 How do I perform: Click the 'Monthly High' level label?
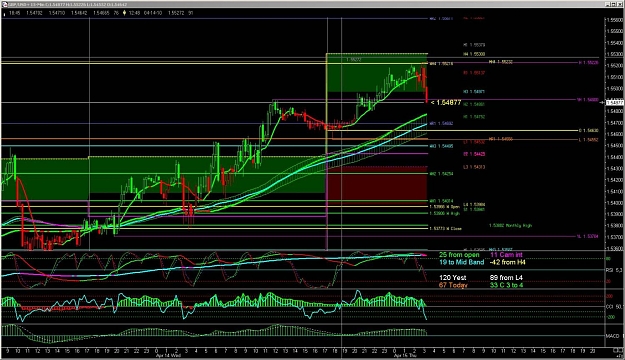[510, 225]
